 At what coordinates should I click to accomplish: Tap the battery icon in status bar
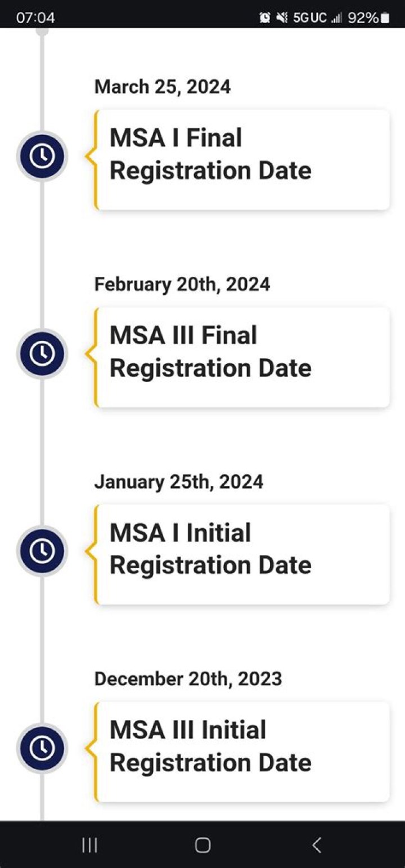coord(385,18)
